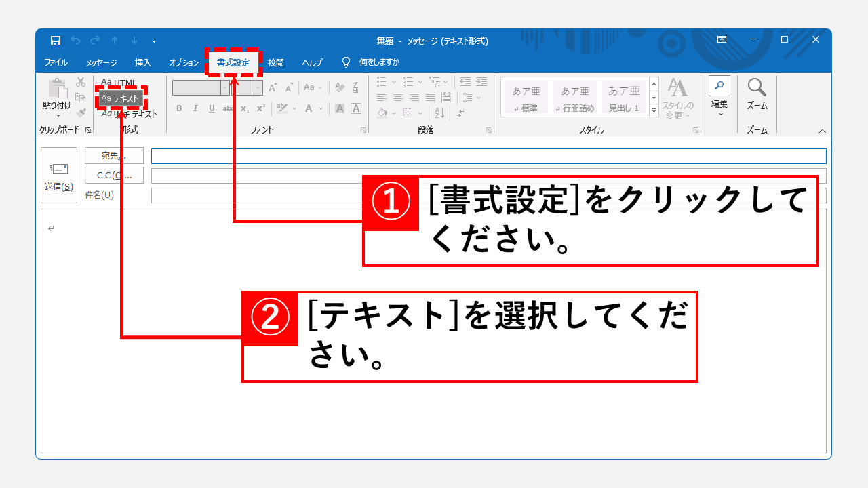Open the address book via 宛先

(113, 155)
